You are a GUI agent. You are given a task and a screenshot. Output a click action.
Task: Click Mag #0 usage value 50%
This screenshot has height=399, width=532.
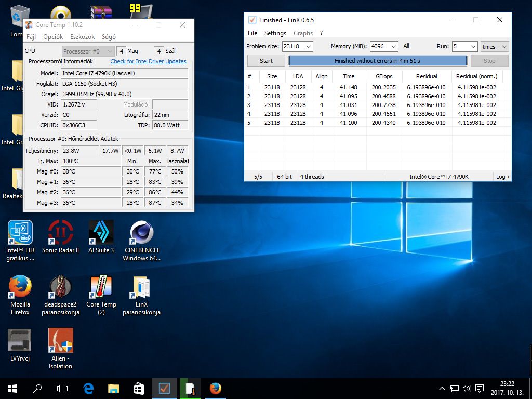tap(178, 171)
